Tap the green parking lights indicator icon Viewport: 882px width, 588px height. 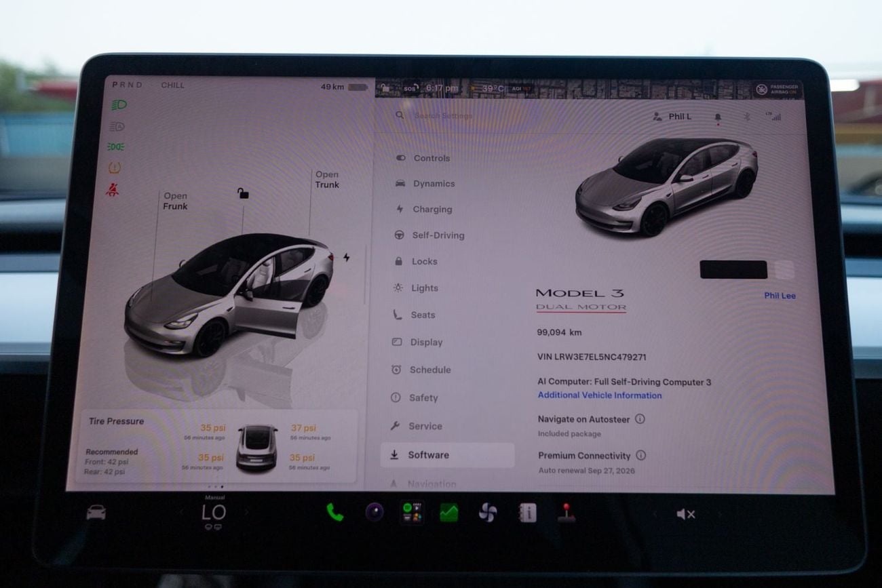pyautogui.click(x=116, y=146)
